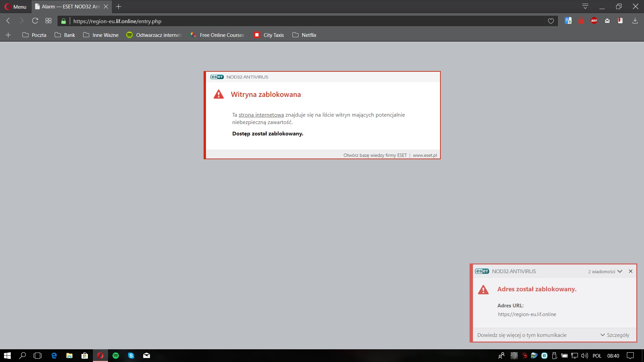This screenshot has width=644, height=362.
Task: Open the Odtwarzacz internetowy bookmark
Action: click(x=154, y=35)
